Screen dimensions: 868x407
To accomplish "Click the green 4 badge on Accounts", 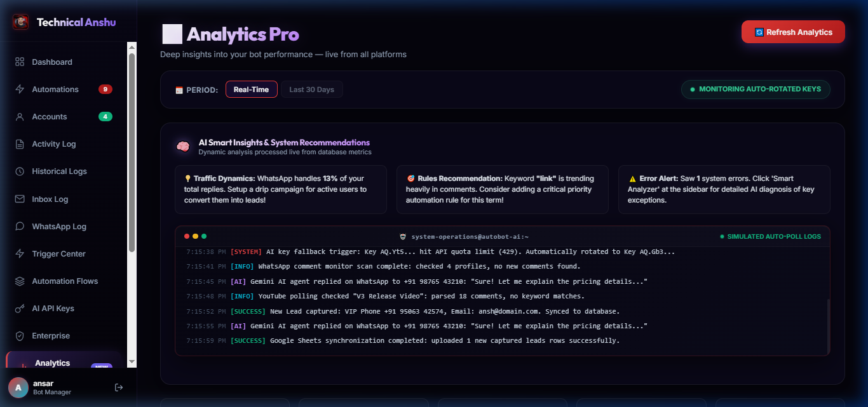I will click(x=105, y=117).
